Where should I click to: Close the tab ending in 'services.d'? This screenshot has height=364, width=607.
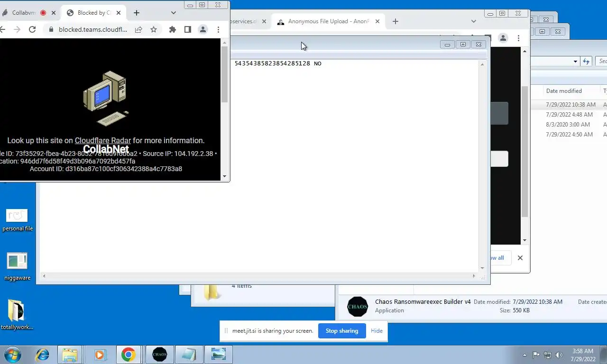265,21
